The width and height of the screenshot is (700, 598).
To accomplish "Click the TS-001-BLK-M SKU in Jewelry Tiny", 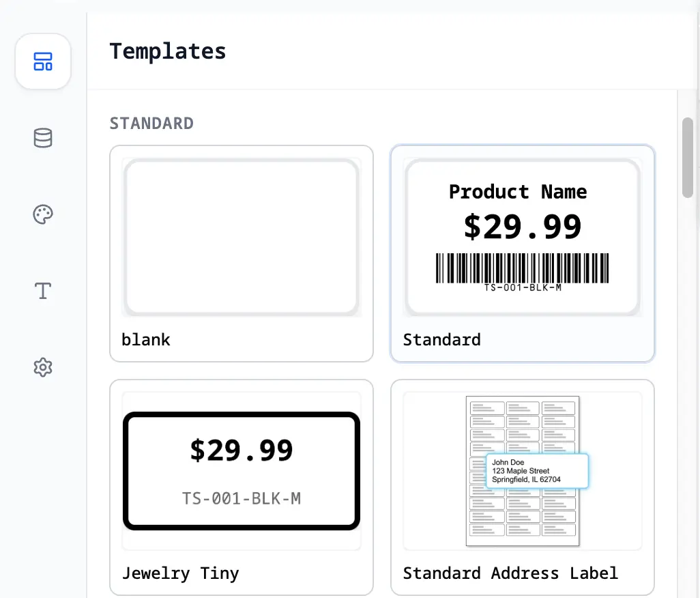I will click(242, 498).
